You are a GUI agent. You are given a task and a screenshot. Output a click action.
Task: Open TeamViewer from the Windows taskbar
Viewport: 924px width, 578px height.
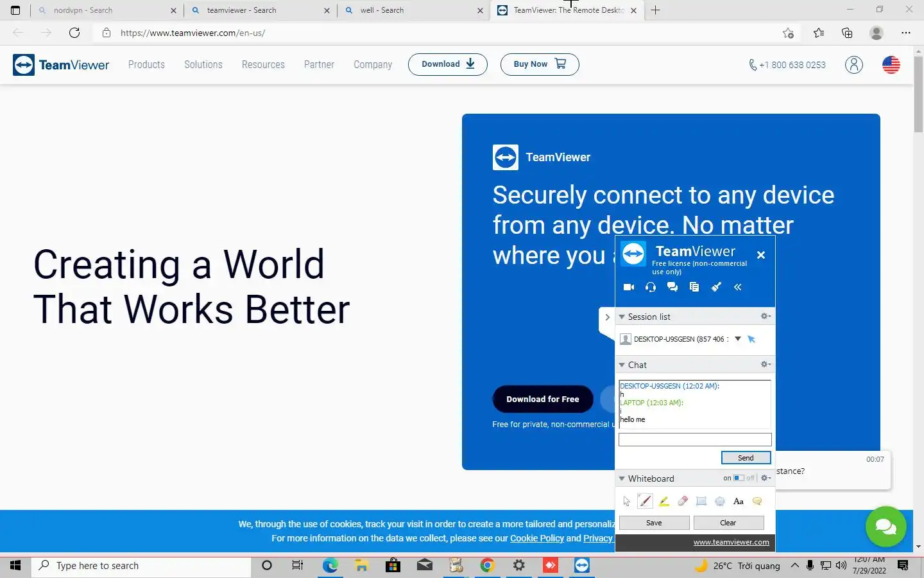click(x=582, y=565)
